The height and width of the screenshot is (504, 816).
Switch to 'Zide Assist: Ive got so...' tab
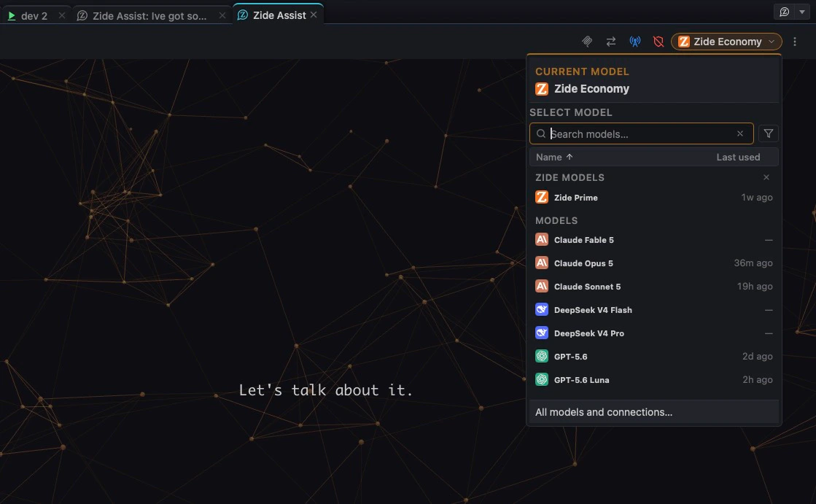click(149, 15)
